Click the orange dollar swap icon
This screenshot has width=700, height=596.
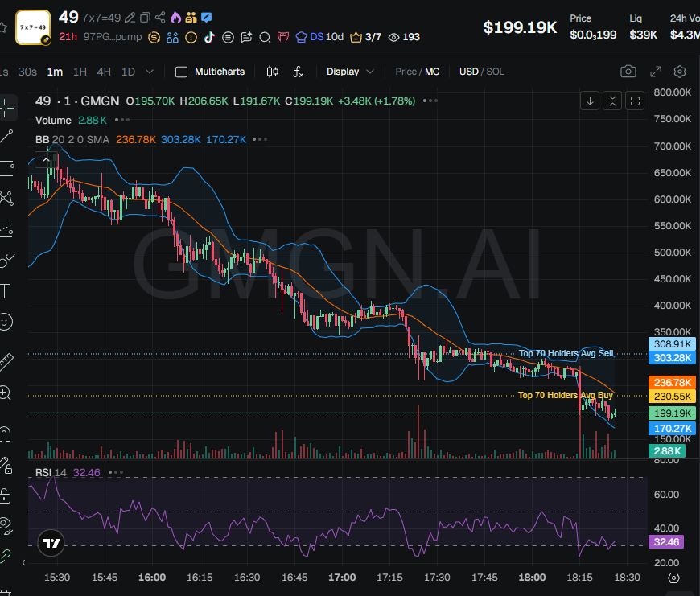[x=154, y=37]
